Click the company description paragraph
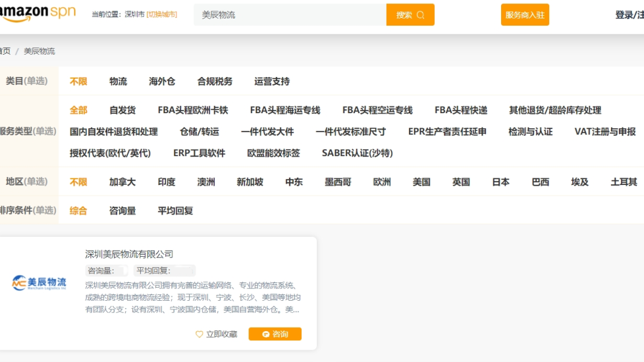 193,297
